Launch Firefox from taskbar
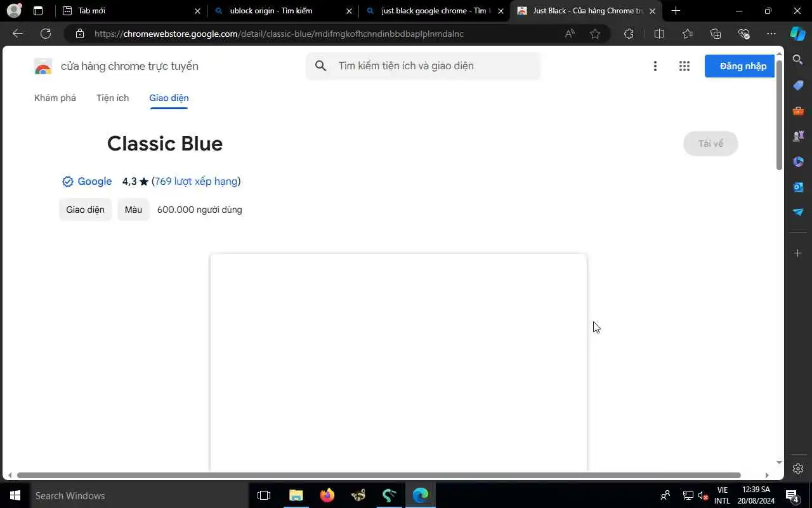The width and height of the screenshot is (812, 508). click(x=327, y=495)
